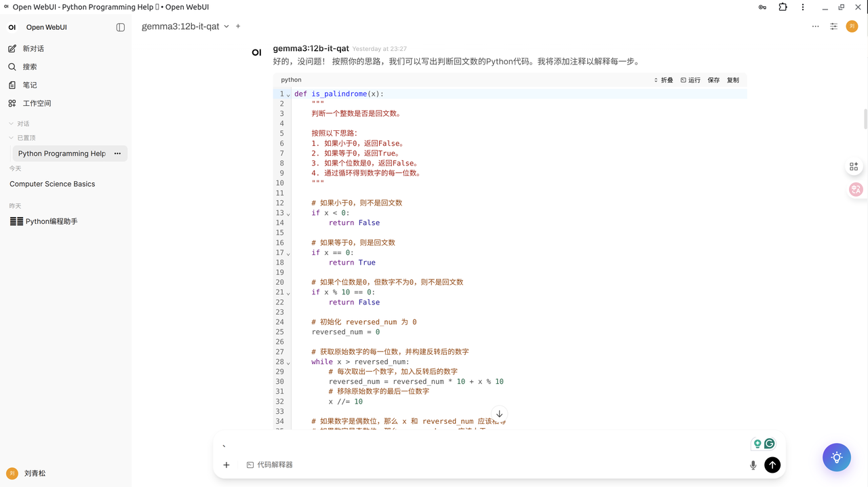The width and height of the screenshot is (868, 487).
Task: Open the blue lightbulb floating button
Action: 837,458
